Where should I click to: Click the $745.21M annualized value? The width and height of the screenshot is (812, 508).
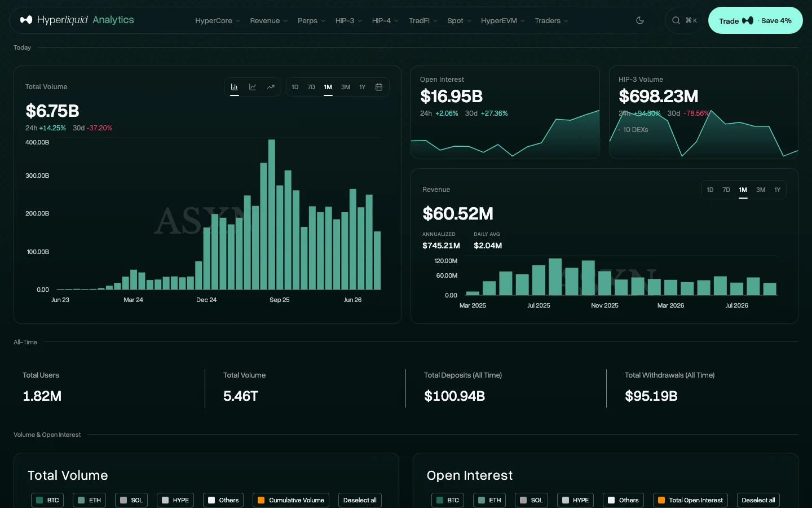tap(441, 246)
